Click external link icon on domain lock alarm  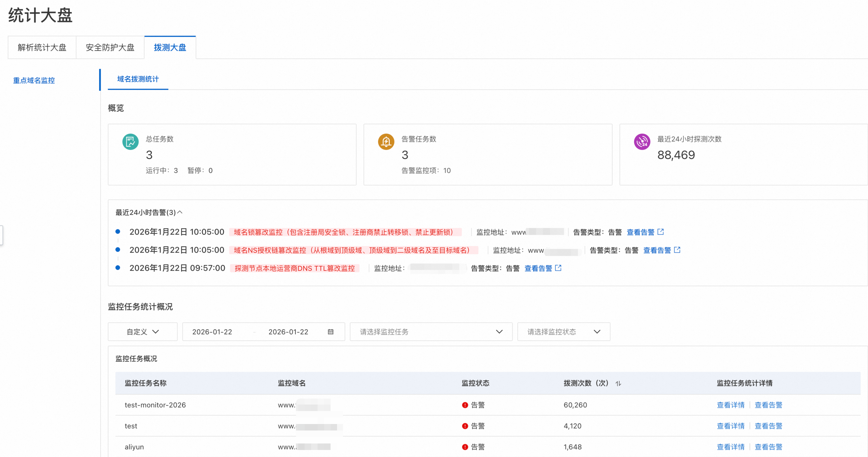660,232
